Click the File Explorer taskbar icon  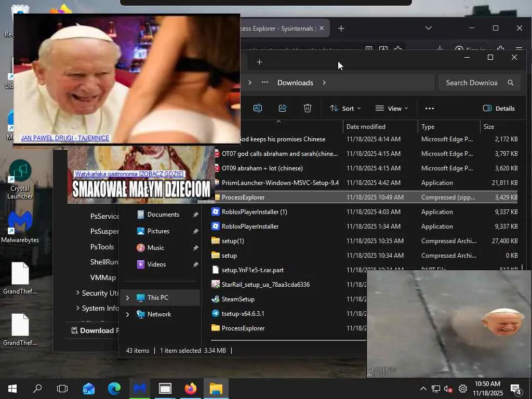click(216, 389)
